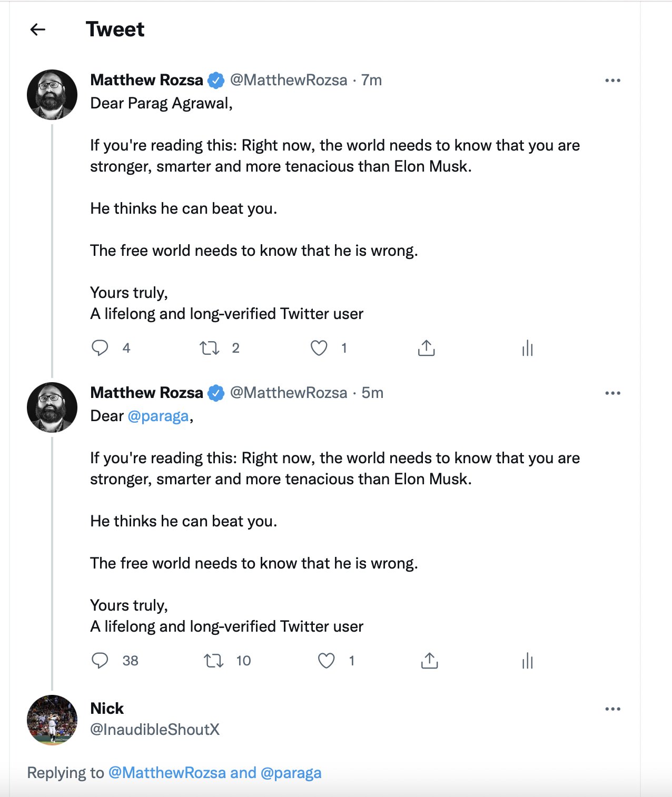This screenshot has width=672, height=797.
Task: Open more options on Nick's reply
Action: tap(613, 709)
